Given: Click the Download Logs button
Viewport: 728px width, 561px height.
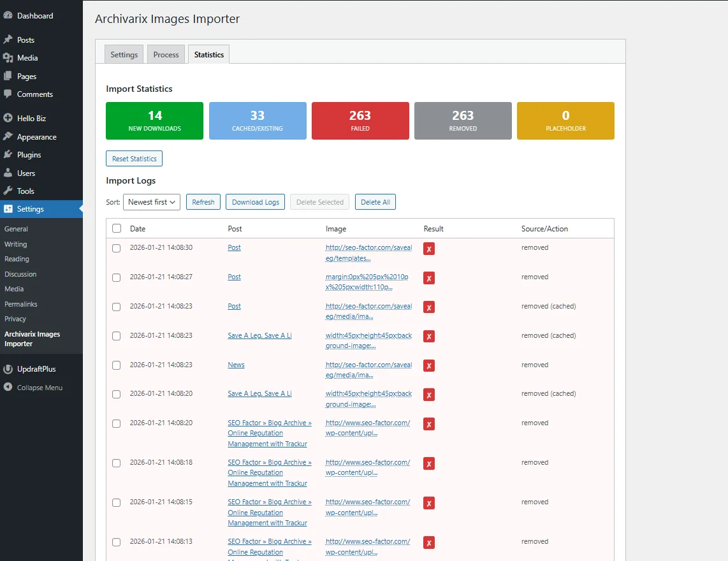Looking at the screenshot, I should coord(255,202).
